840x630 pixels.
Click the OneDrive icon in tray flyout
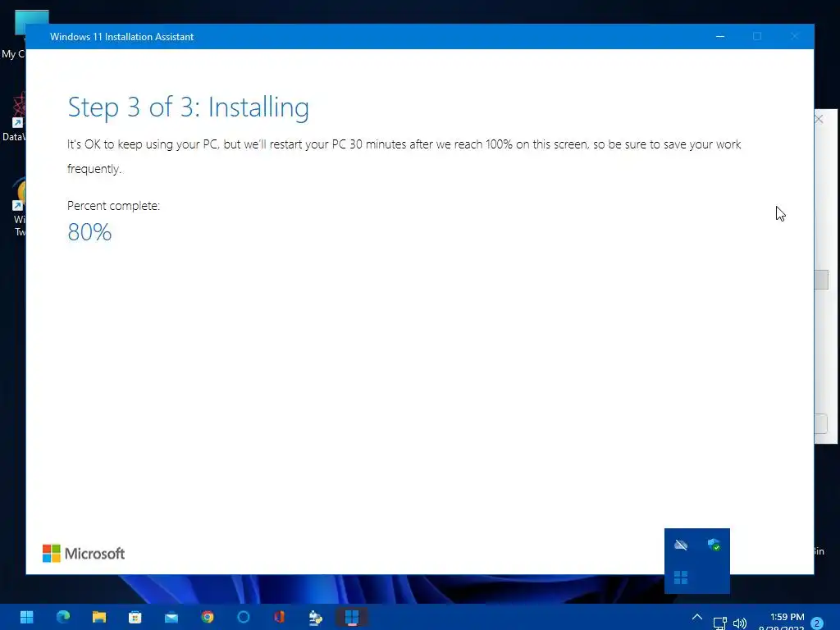point(681,546)
